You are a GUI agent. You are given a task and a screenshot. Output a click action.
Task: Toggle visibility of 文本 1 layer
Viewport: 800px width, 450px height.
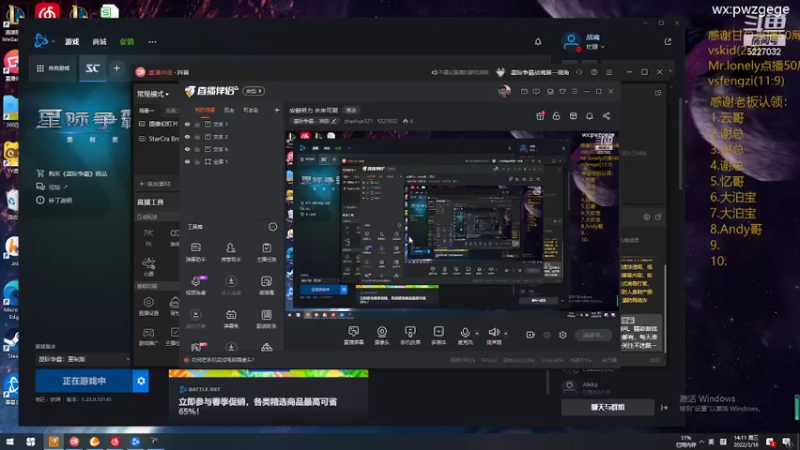187,124
